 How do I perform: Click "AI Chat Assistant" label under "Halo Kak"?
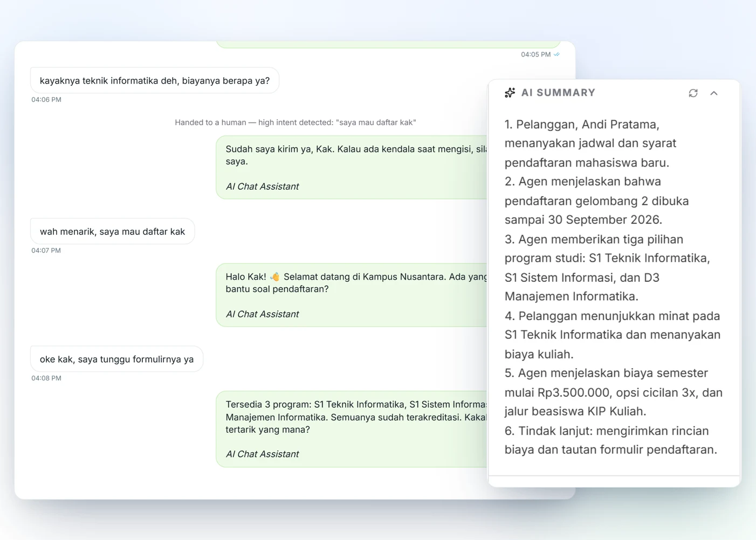tap(262, 314)
